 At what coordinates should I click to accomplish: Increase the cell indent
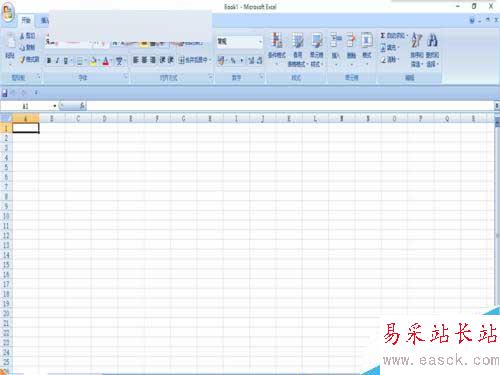(171, 60)
